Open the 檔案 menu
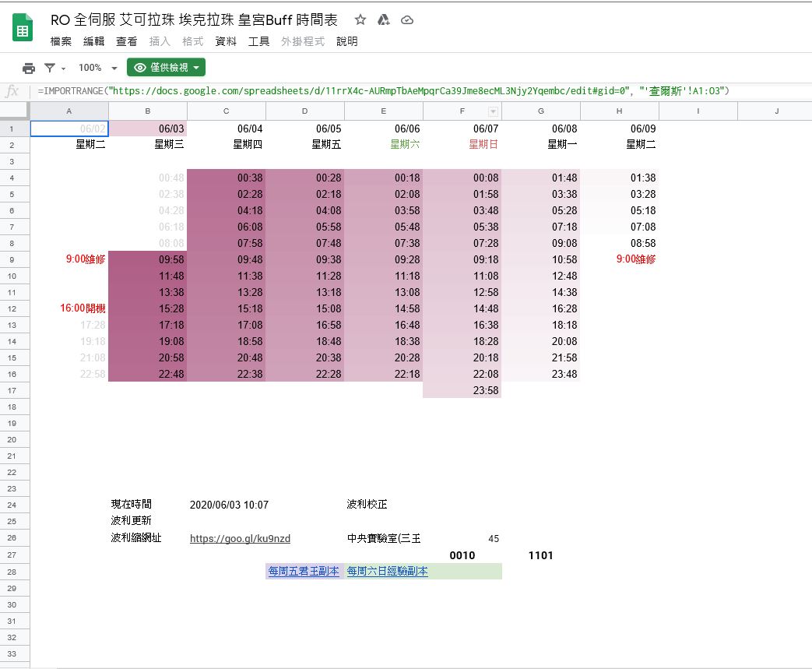812x669 pixels. (61, 41)
